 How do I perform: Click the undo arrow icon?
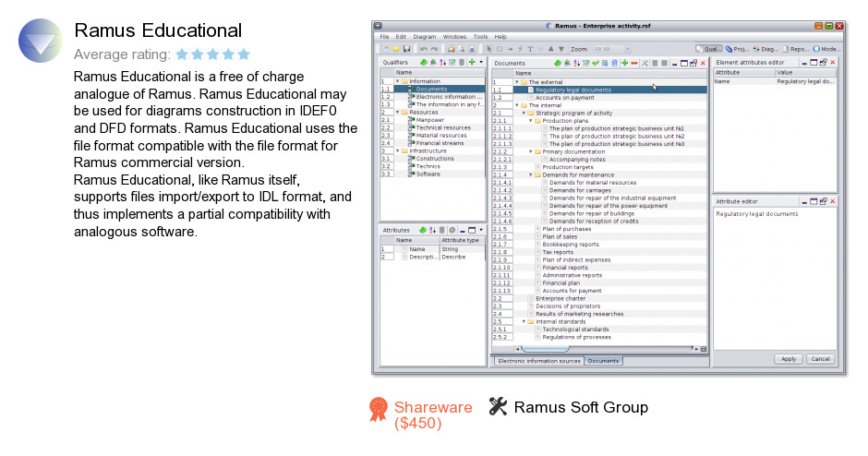tap(424, 49)
